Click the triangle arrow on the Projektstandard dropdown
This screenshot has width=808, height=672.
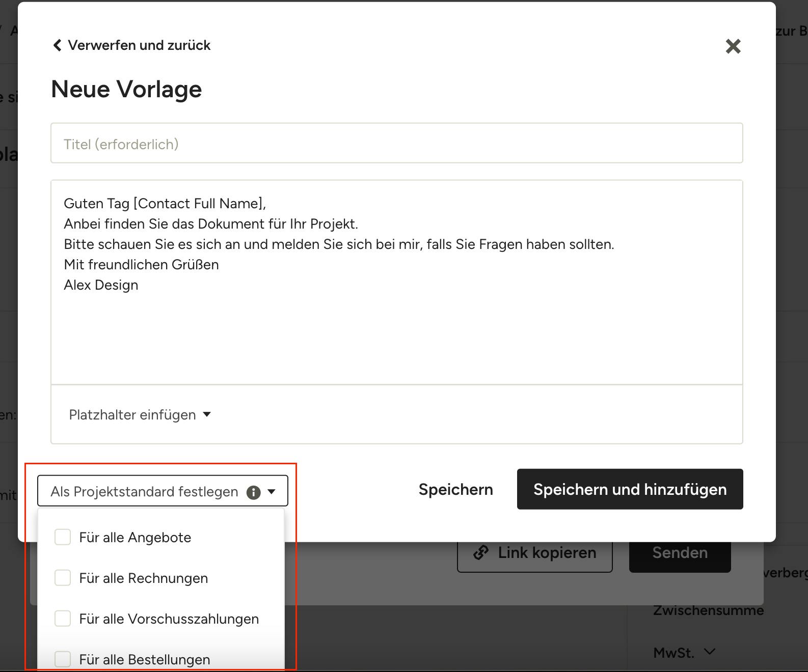tap(272, 492)
